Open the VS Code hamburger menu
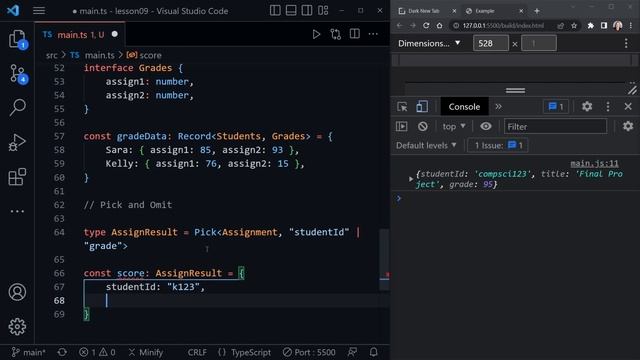The width and height of the screenshot is (640, 360). [39, 11]
